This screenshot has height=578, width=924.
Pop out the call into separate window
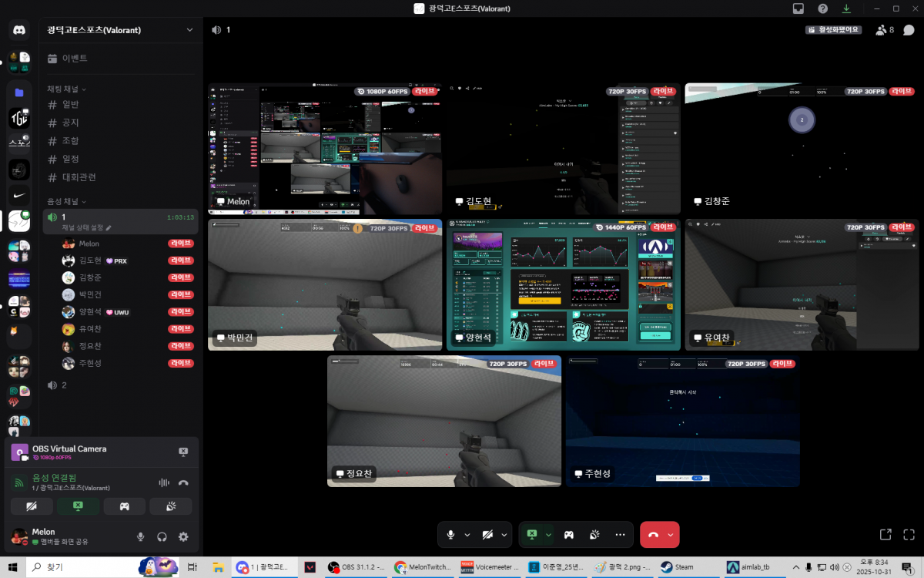[885, 534]
